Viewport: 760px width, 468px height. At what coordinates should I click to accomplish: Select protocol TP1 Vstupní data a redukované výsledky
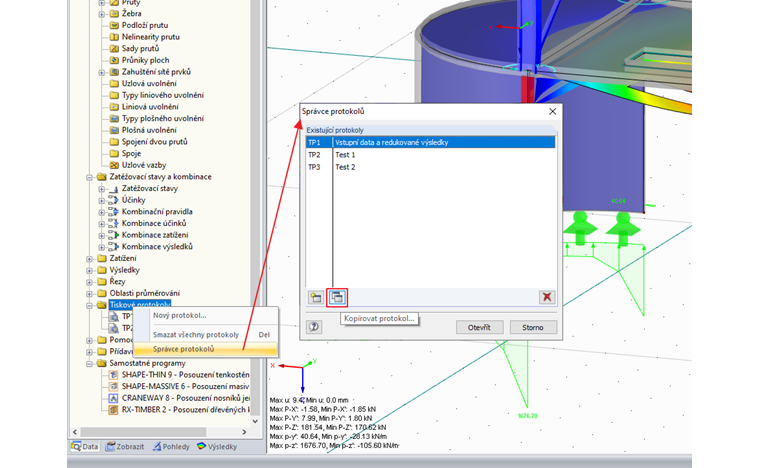tap(430, 142)
